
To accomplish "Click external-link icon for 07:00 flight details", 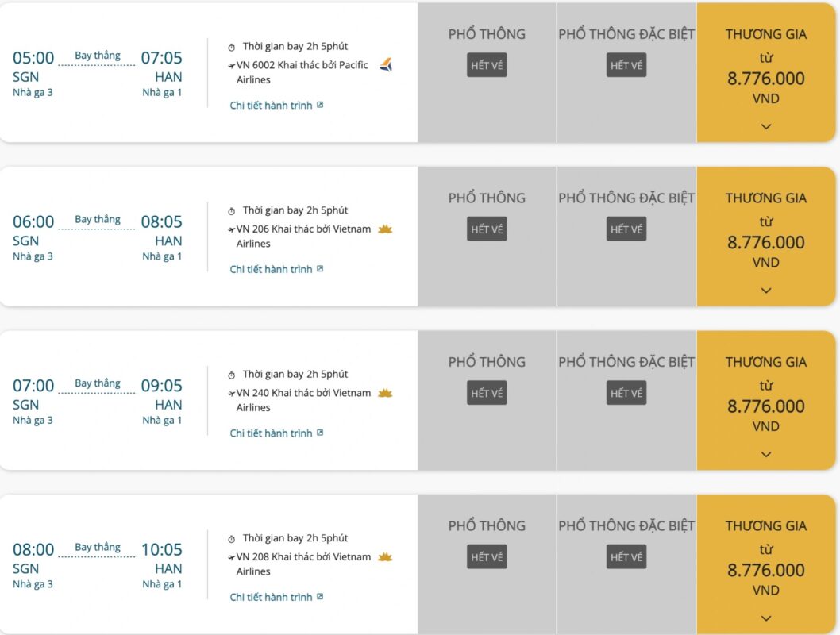I will coord(320,433).
